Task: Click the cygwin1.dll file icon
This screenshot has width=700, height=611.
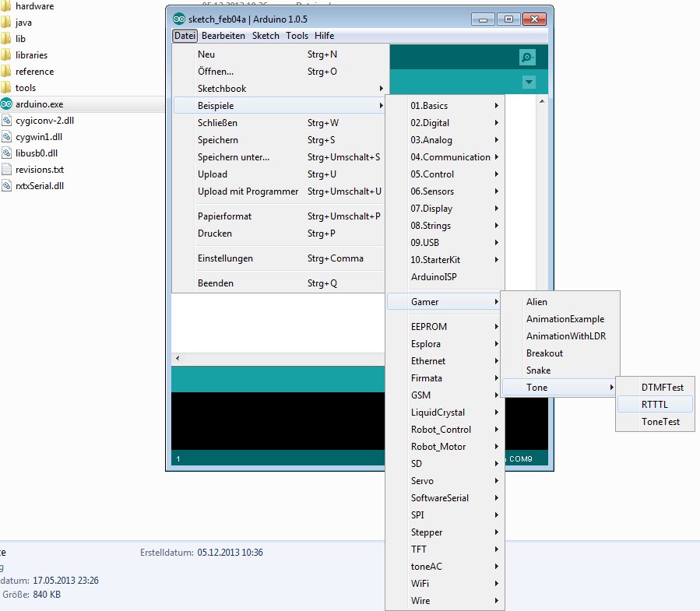Action: coord(7,137)
